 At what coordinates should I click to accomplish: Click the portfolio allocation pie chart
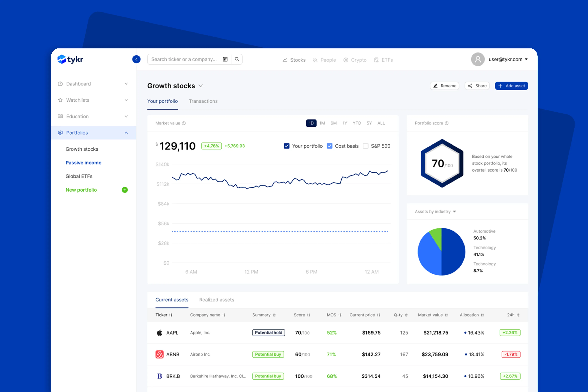coord(441,251)
